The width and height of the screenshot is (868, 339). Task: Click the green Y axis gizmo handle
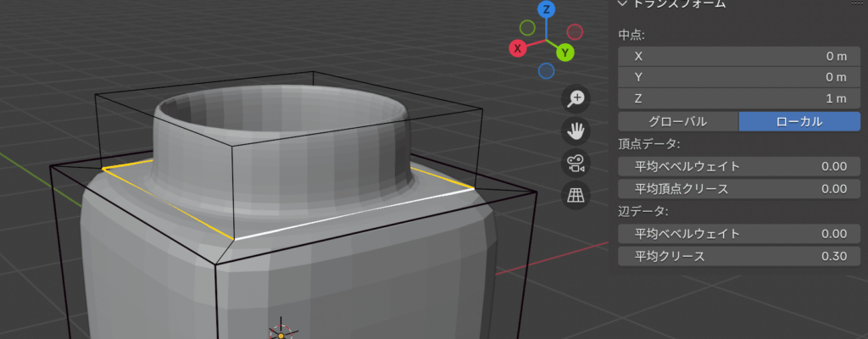(565, 53)
